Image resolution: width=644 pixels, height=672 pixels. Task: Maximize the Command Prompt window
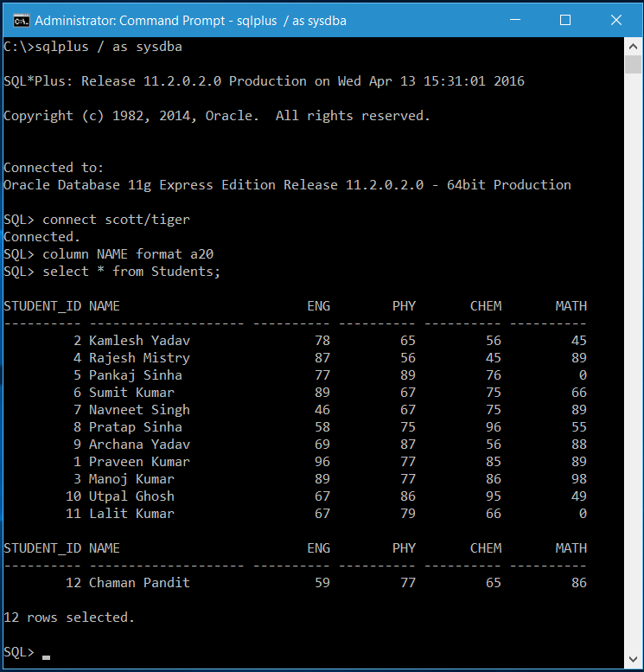point(565,20)
